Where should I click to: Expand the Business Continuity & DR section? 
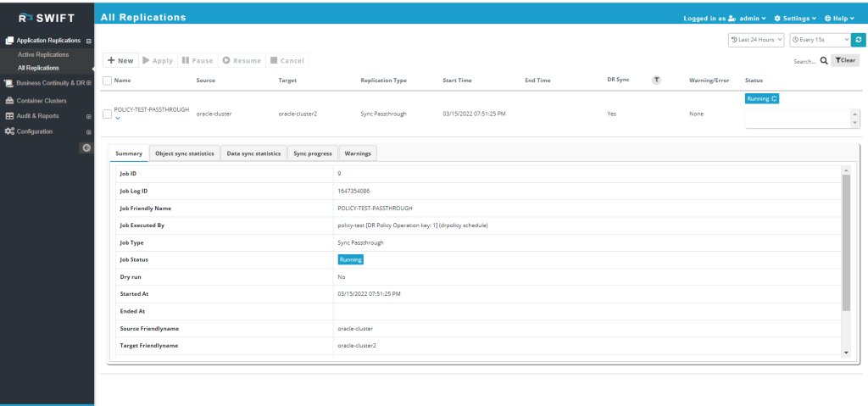click(x=89, y=83)
